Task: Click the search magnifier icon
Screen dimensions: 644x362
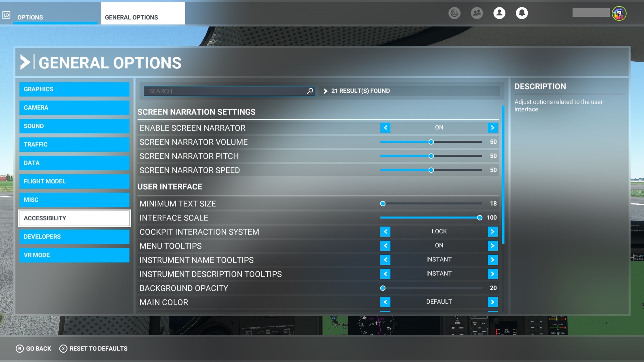Action: [310, 90]
